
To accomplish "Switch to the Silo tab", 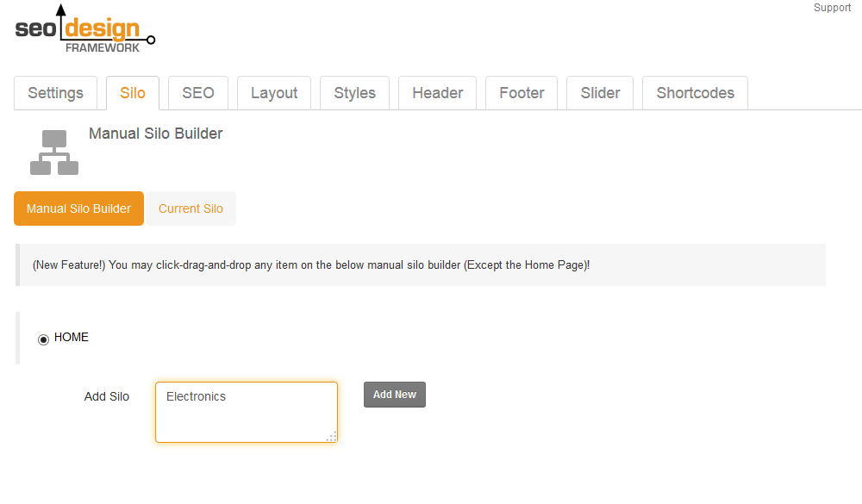I will 133,93.
